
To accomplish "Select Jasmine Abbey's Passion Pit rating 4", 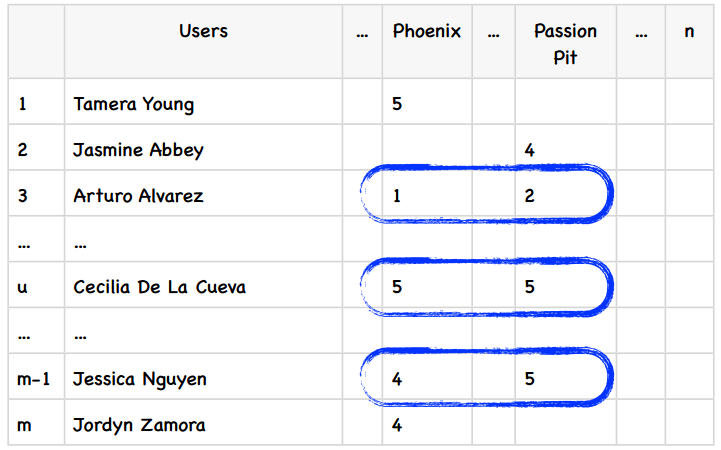I will point(529,150).
